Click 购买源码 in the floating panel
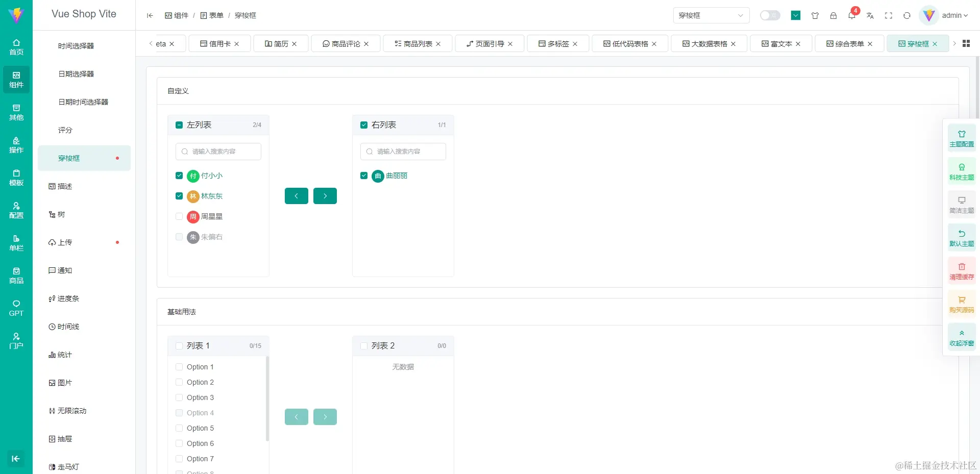The width and height of the screenshot is (980, 474). (x=962, y=304)
